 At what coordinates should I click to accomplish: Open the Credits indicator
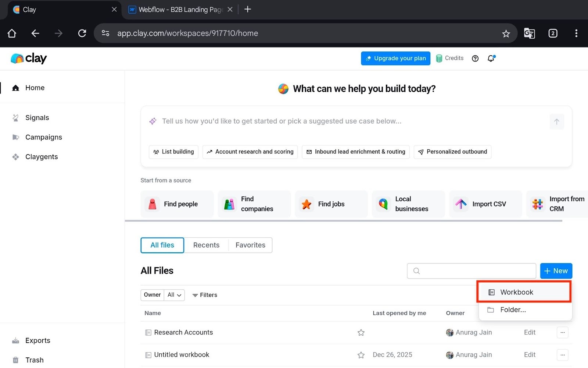coord(449,58)
